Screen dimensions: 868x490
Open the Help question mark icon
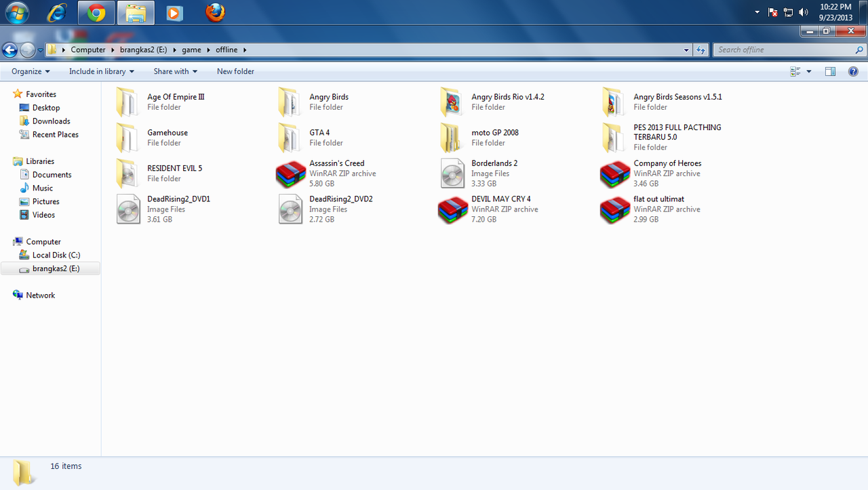tap(853, 71)
